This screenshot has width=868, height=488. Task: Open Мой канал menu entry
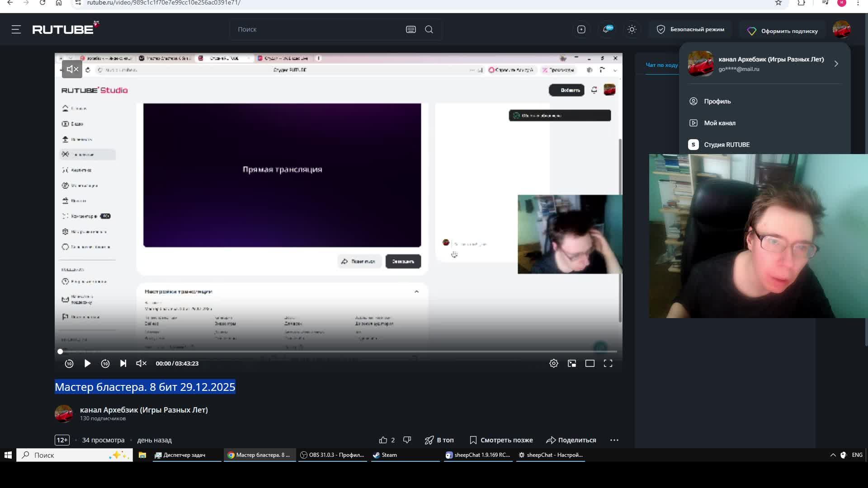pyautogui.click(x=719, y=123)
